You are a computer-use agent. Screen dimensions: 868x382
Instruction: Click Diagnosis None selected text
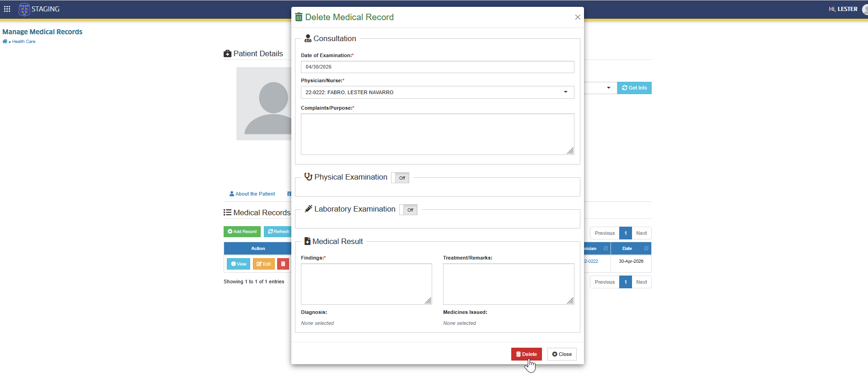317,323
